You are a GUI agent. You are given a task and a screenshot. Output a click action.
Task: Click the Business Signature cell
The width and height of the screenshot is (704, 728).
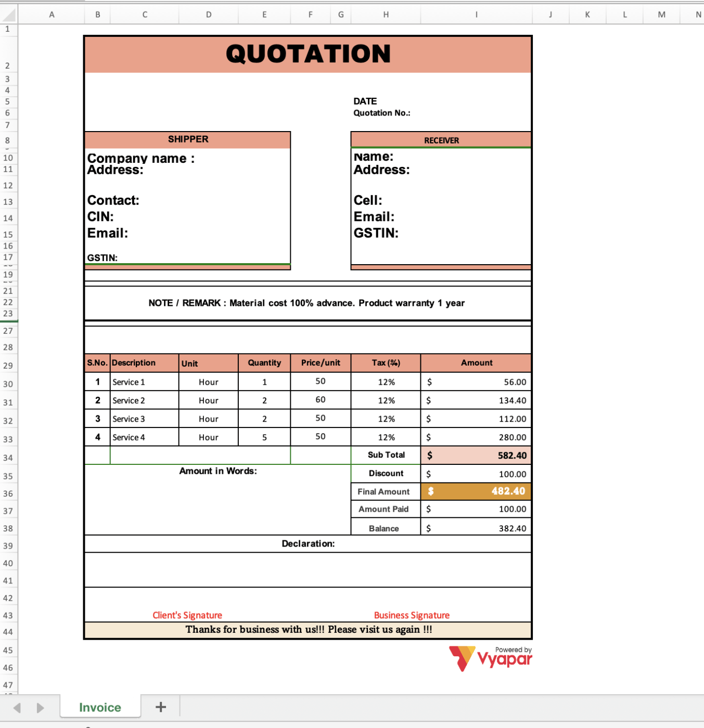pos(412,615)
